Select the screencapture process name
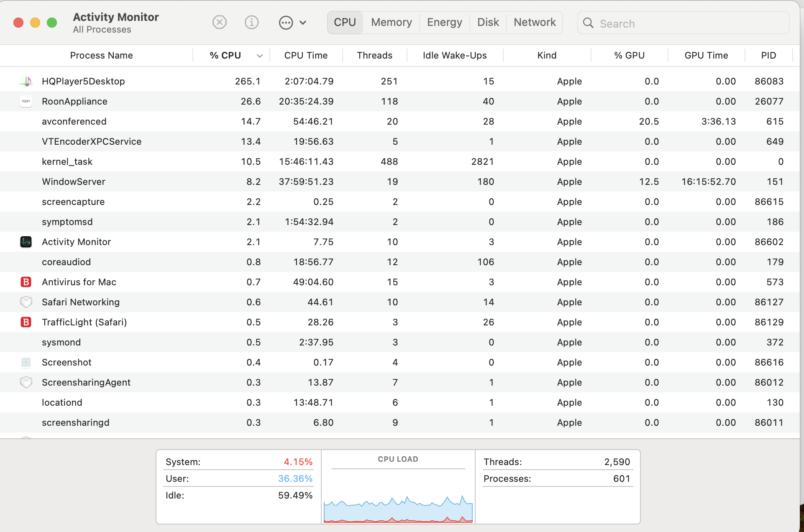The height and width of the screenshot is (532, 804). pyautogui.click(x=73, y=202)
